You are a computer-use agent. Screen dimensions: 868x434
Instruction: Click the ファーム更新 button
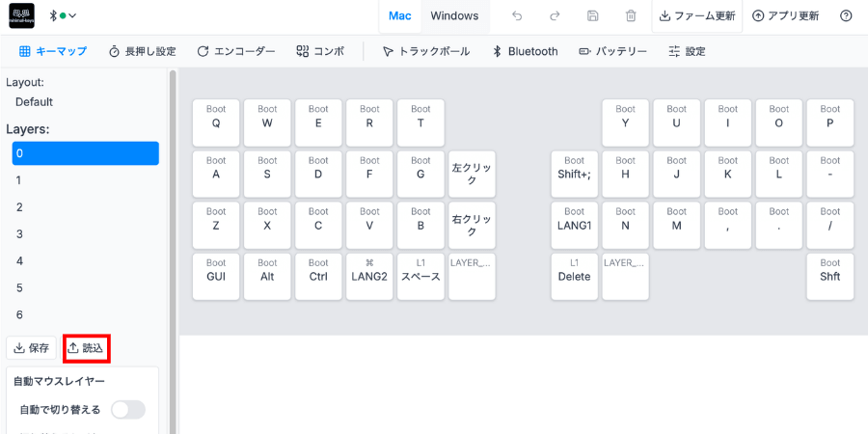pyautogui.click(x=697, y=16)
